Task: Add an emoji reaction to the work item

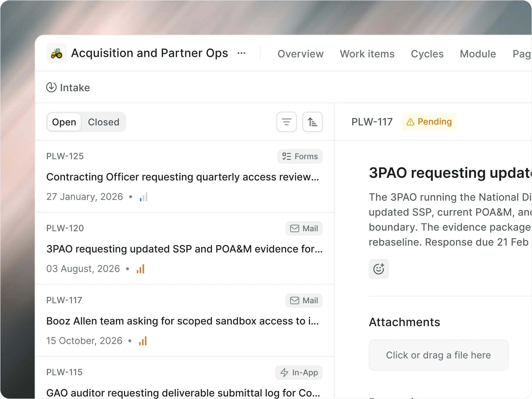Action: coord(379,269)
